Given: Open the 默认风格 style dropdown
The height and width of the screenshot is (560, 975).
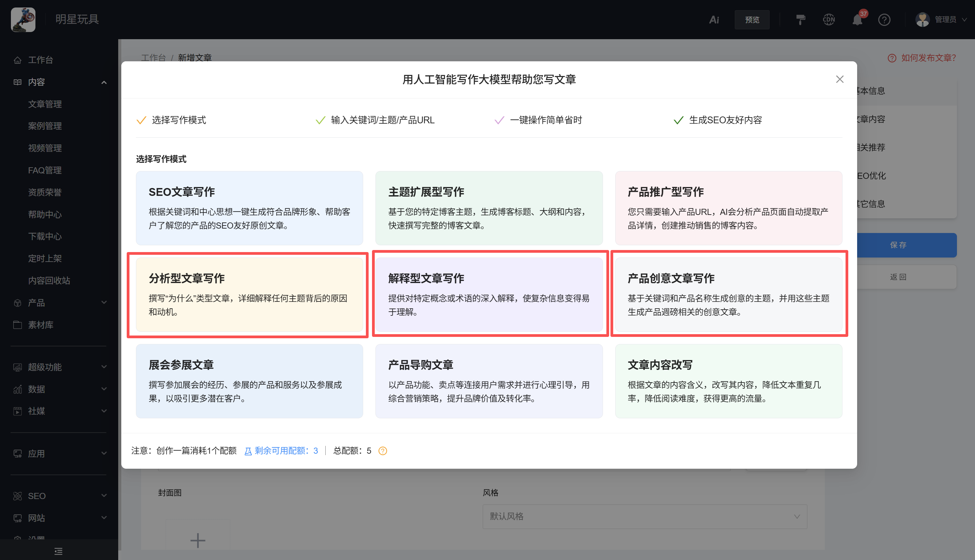Looking at the screenshot, I should point(645,516).
